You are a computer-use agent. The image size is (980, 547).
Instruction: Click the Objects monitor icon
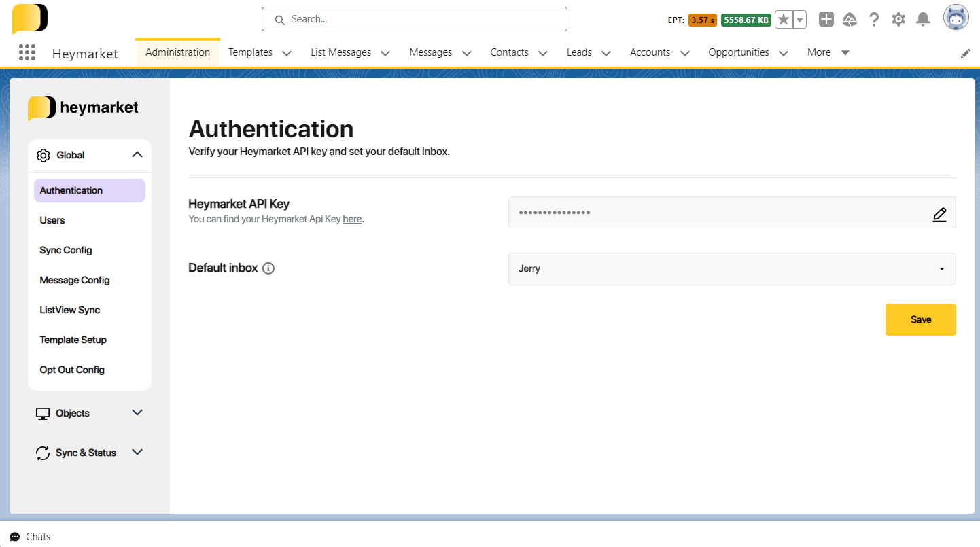tap(43, 413)
